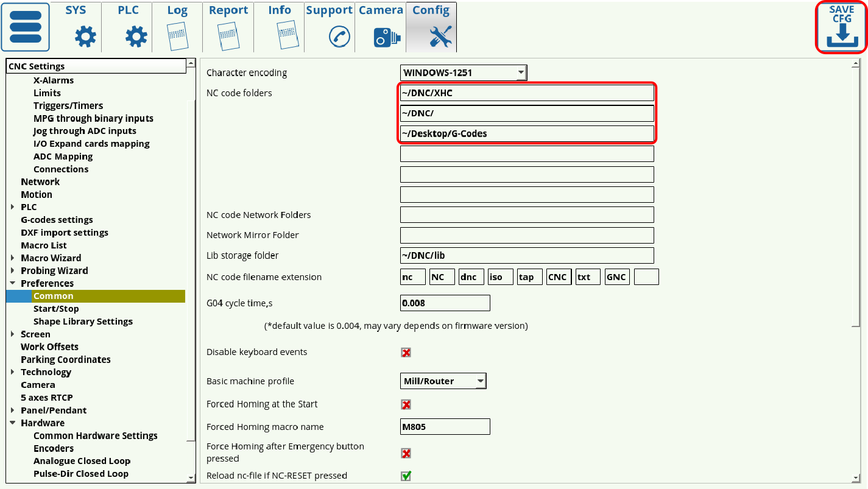Toggle Disable keyboard events checkbox
Screen dimensions: 868x489
coord(406,353)
